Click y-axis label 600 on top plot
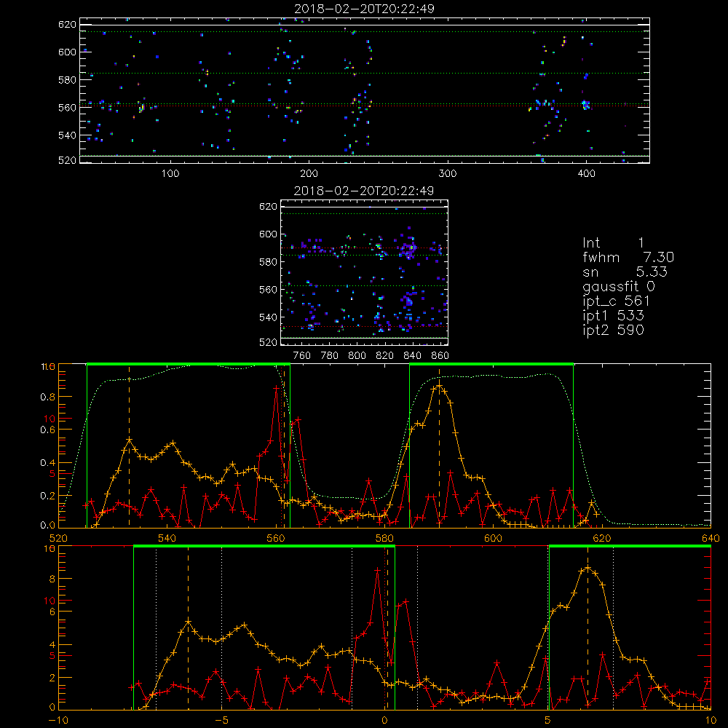The image size is (728, 728). (67, 52)
